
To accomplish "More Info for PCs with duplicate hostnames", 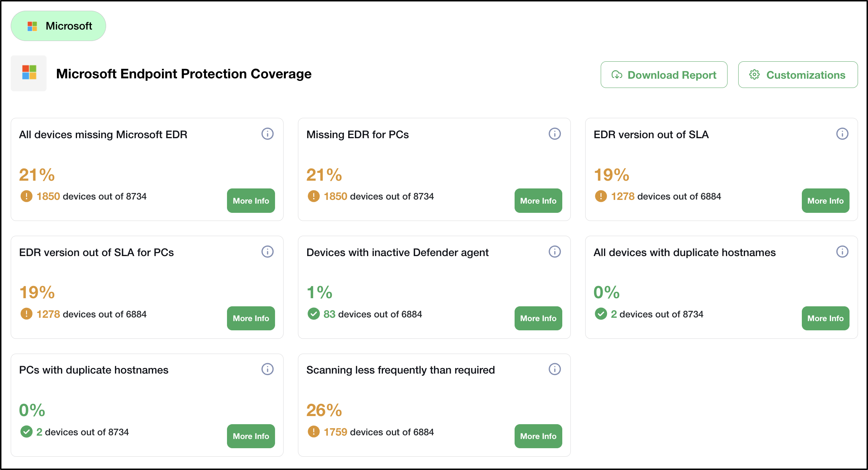I will tap(251, 436).
